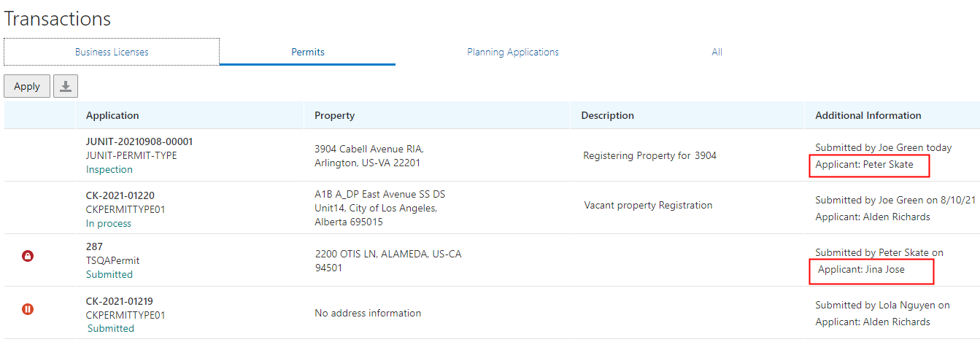Screen dimensions: 980x342
Task: Click the Application column header
Action: pos(112,115)
